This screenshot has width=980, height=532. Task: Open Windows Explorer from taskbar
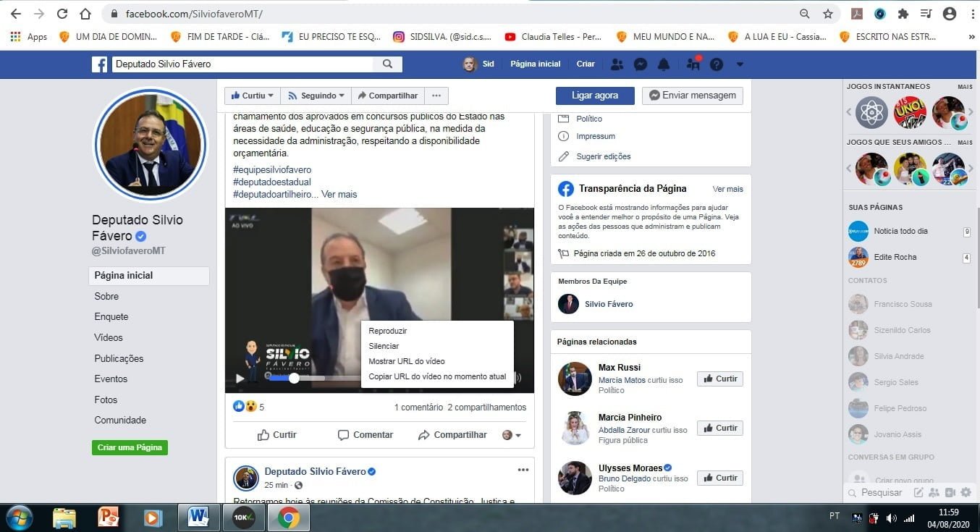[x=64, y=518]
